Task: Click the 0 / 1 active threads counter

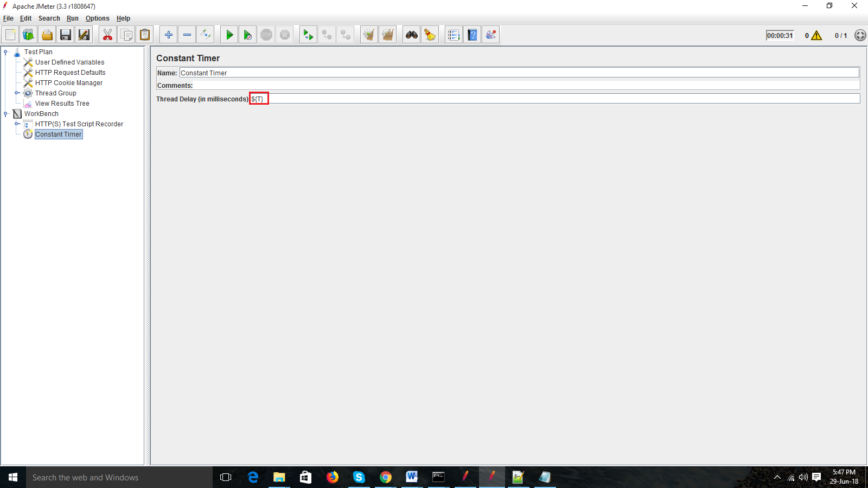Action: tap(841, 36)
